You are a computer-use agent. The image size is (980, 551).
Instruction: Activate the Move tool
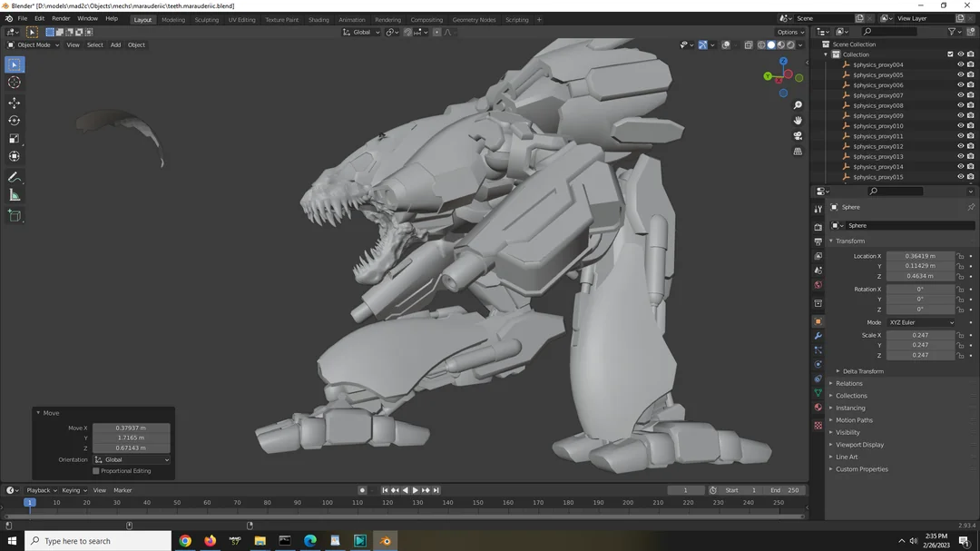(x=15, y=103)
